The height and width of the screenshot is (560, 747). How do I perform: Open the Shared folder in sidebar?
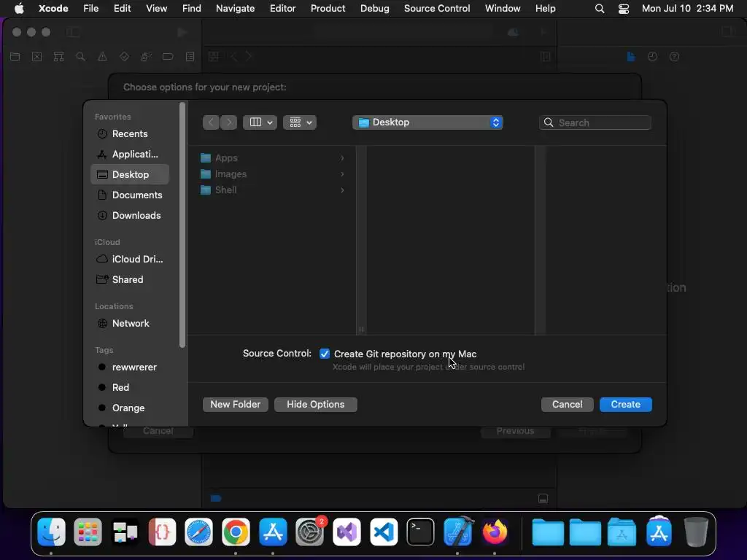[130, 279]
